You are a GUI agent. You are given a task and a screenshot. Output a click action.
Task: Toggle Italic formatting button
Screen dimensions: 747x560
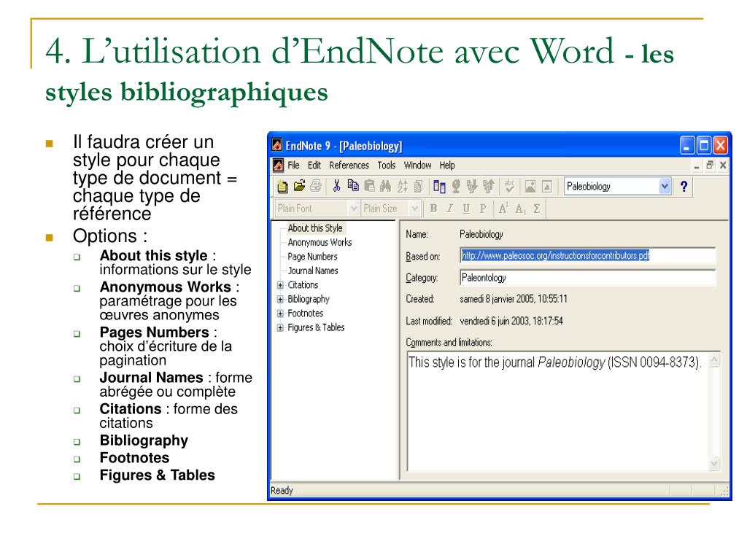coord(449,209)
